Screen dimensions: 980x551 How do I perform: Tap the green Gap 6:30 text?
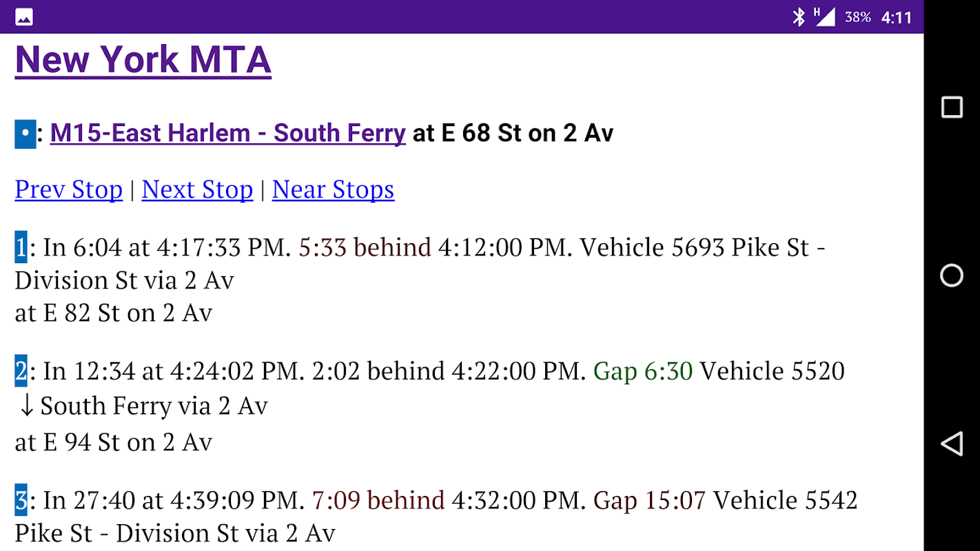coord(643,371)
